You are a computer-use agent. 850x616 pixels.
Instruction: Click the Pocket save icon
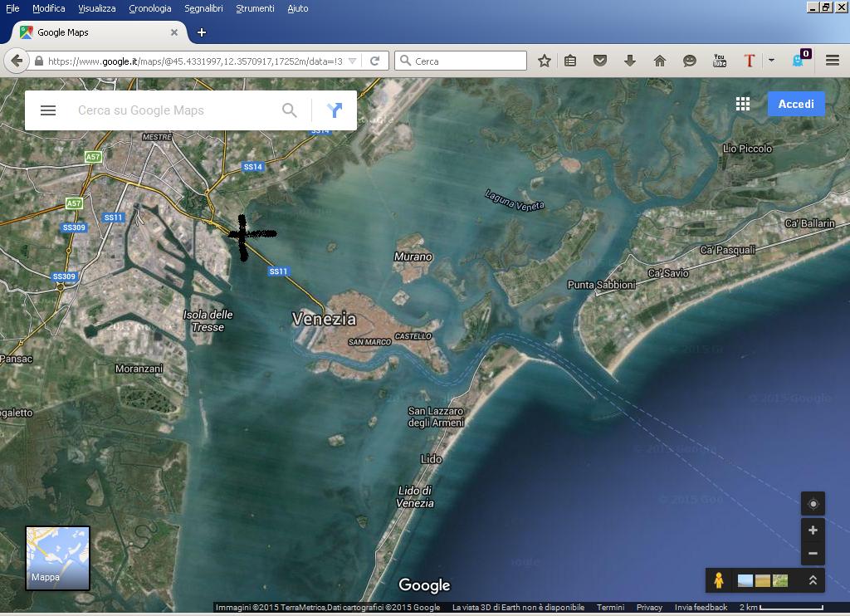coord(599,61)
